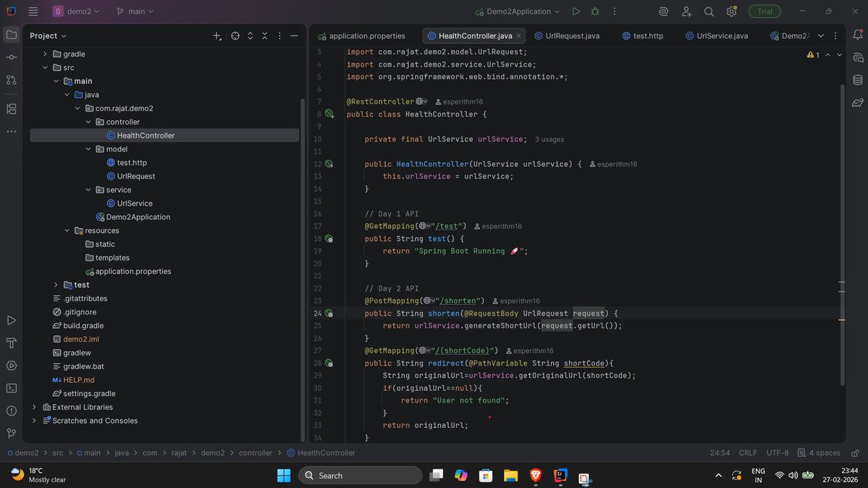Expand the gradle folder

pos(45,54)
